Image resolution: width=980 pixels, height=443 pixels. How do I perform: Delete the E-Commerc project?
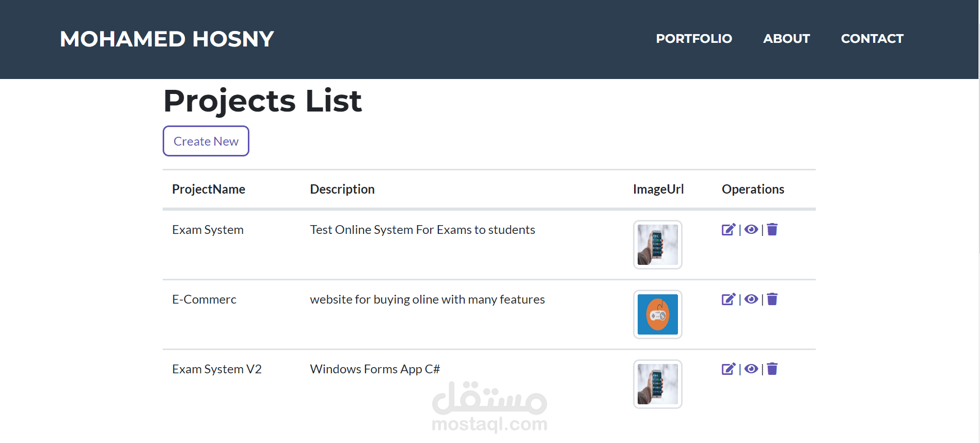click(772, 299)
